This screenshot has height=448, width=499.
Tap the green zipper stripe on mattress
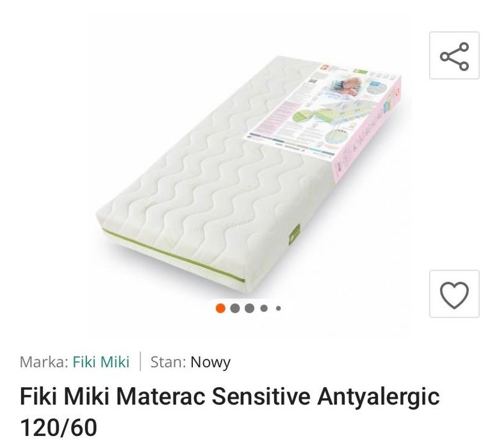coord(174,256)
